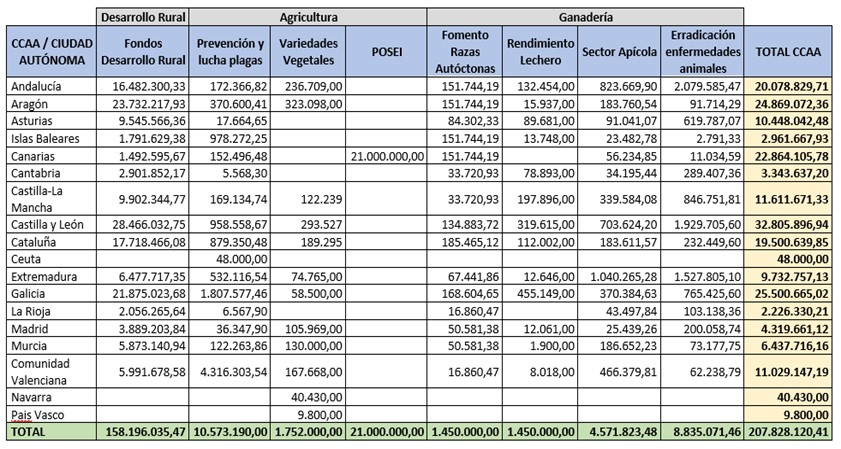The image size is (841, 449).
Task: Click the Andalucía row label
Action: [36, 88]
